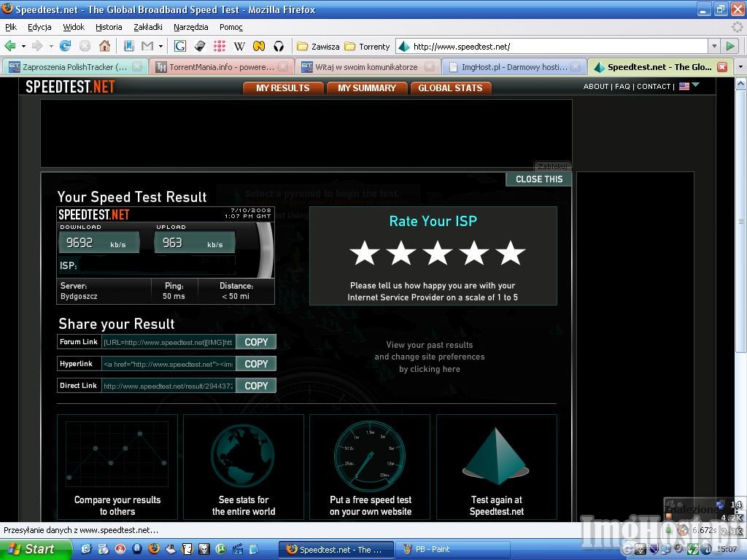Switch to the TorrentMania.info tab
Image resolution: width=747 pixels, height=560 pixels.
[x=222, y=66]
